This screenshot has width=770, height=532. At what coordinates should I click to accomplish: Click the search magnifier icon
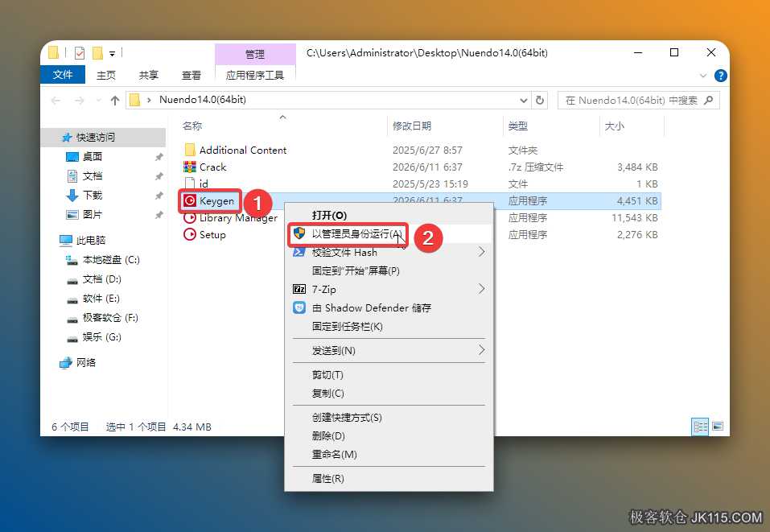[708, 101]
